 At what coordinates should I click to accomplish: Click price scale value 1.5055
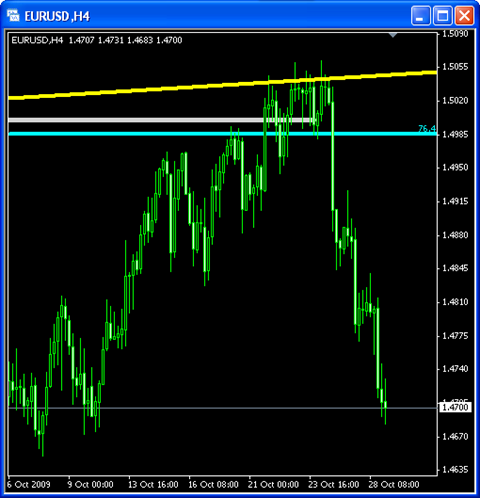tap(455, 67)
